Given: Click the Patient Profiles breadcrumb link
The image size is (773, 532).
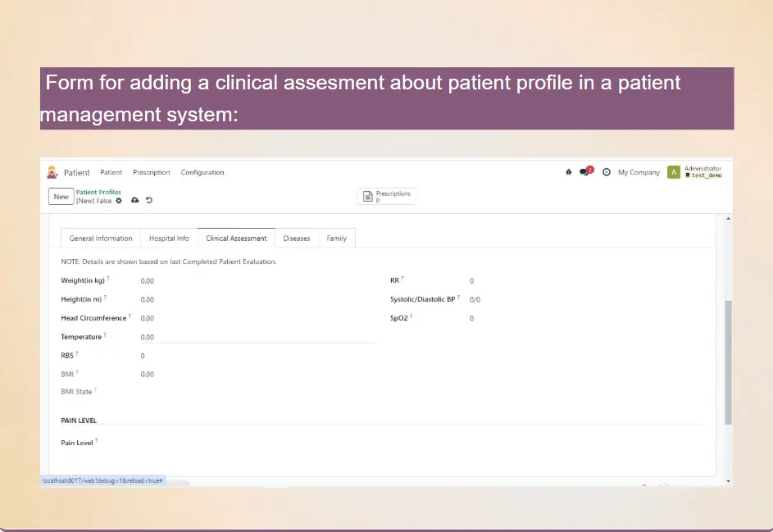Looking at the screenshot, I should pyautogui.click(x=98, y=193).
